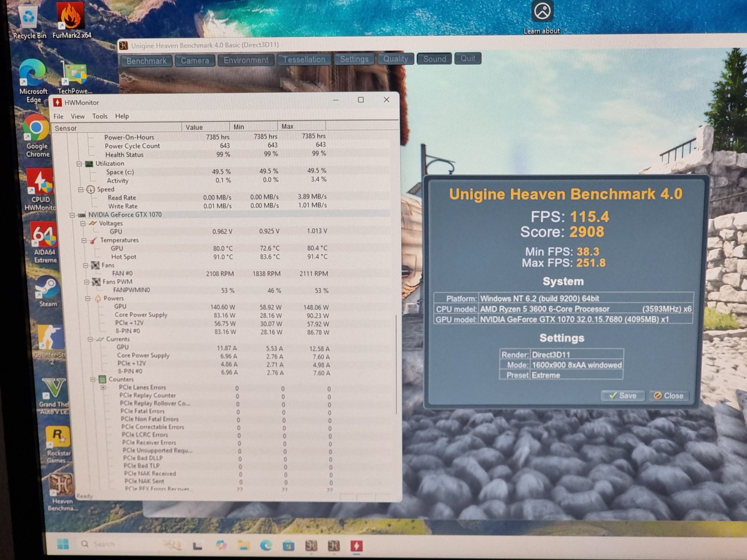Screen dimensions: 747x560
Task: Collapse the Utilization tree node
Action: tap(79, 164)
